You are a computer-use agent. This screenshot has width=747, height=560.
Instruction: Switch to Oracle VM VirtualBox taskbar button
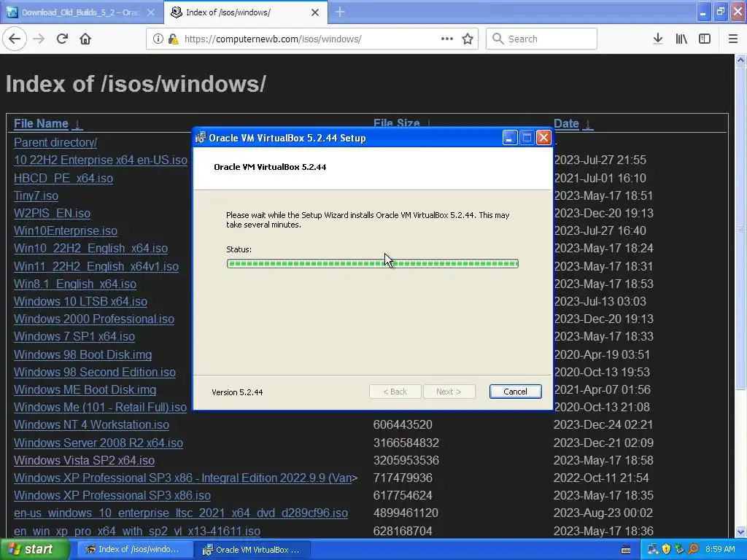tap(253, 550)
